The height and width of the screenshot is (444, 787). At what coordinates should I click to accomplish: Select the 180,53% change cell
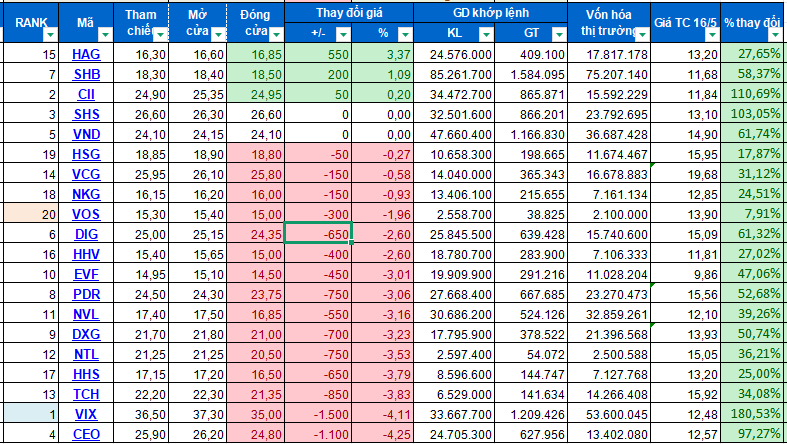(752, 414)
